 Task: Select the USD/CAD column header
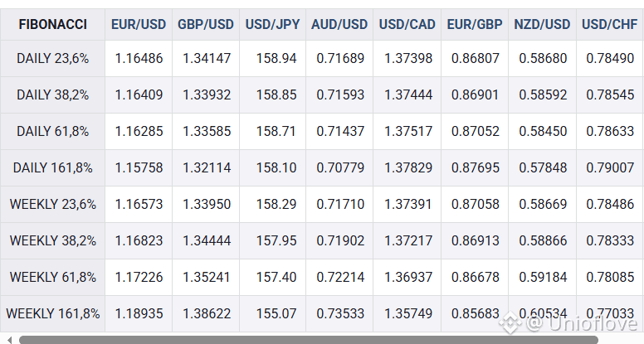coord(407,24)
